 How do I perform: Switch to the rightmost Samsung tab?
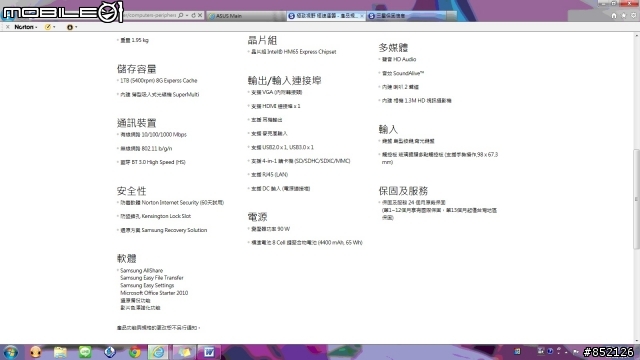click(406, 16)
